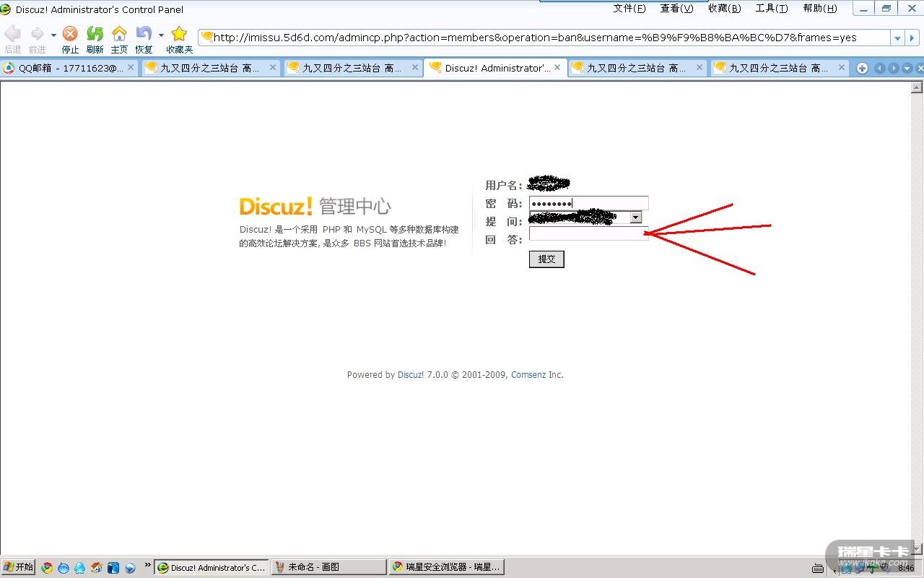Open the 帮助(H) menu
924x578 pixels.
tap(820, 9)
